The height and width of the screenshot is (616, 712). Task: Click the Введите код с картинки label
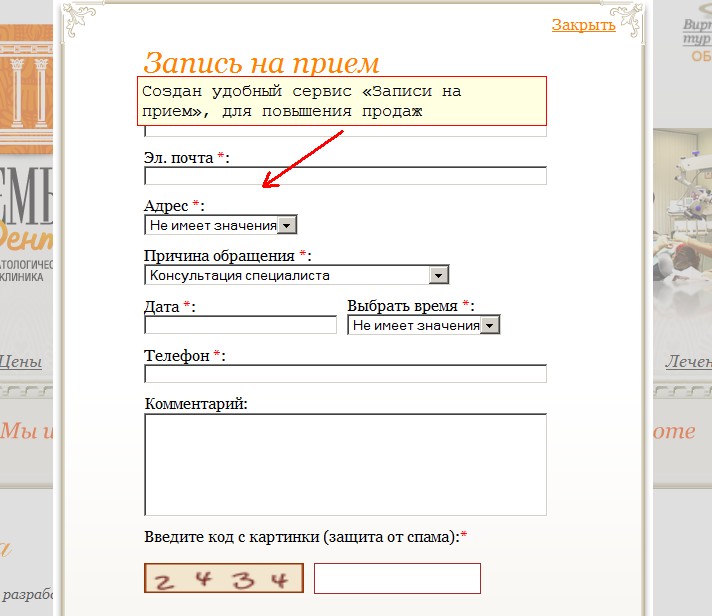(x=306, y=537)
